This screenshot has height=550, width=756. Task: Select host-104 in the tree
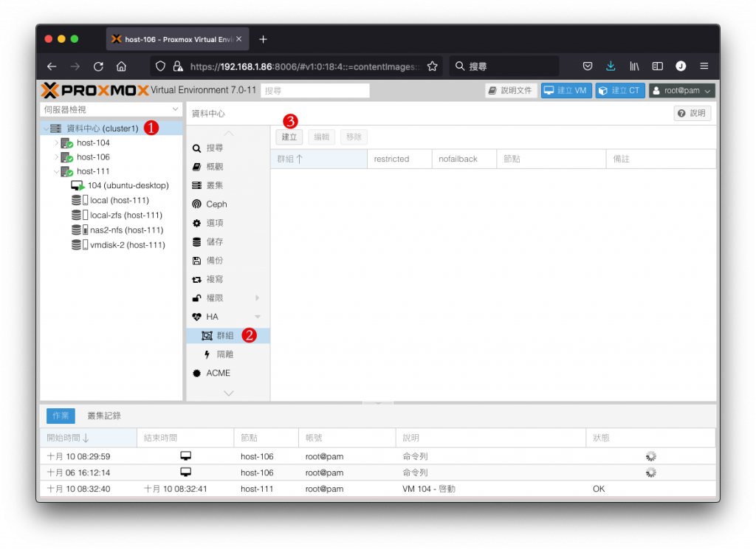click(x=93, y=142)
